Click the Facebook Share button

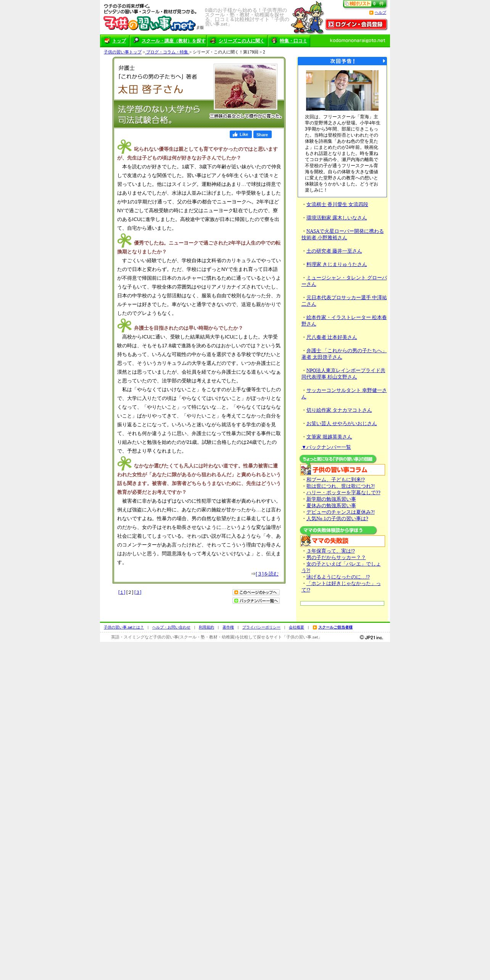[x=262, y=134]
